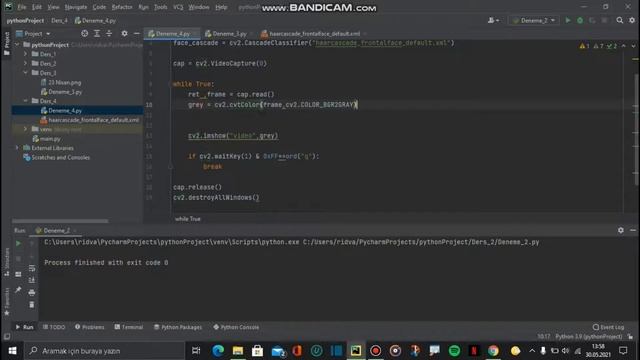Open the Problems tool window
This screenshot has width=640, height=360.
[x=89, y=327]
